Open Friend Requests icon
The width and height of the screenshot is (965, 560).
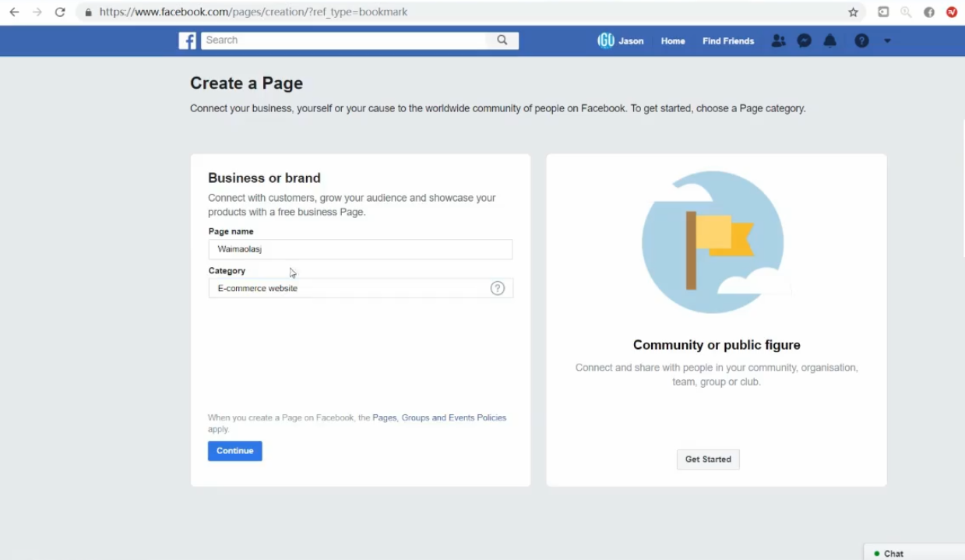778,41
